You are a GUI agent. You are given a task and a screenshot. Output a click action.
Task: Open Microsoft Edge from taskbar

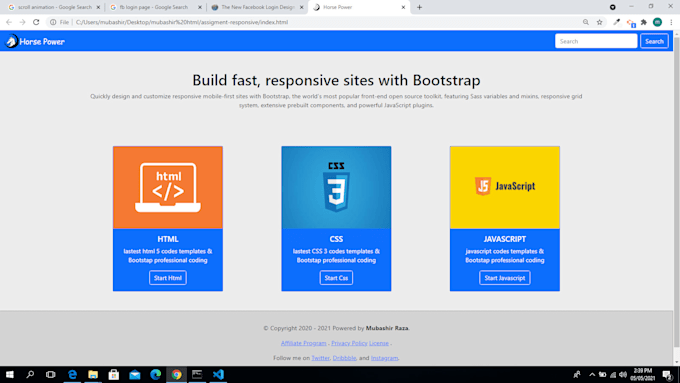155,374
